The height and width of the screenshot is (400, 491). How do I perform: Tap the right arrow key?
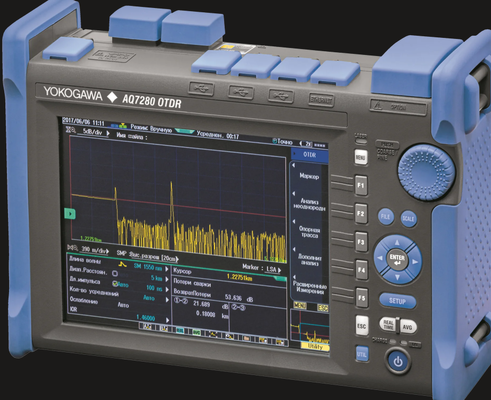point(415,262)
